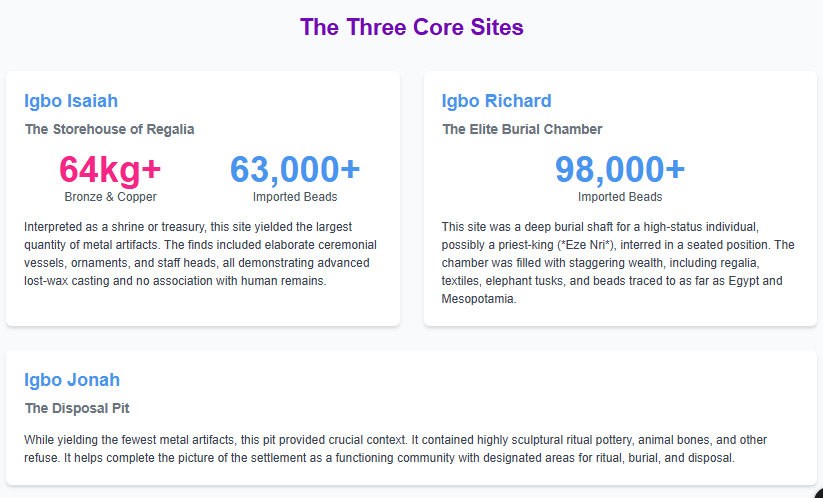Click the "The Three Core Sites" page heading
This screenshot has height=498, width=823.
click(x=411, y=27)
